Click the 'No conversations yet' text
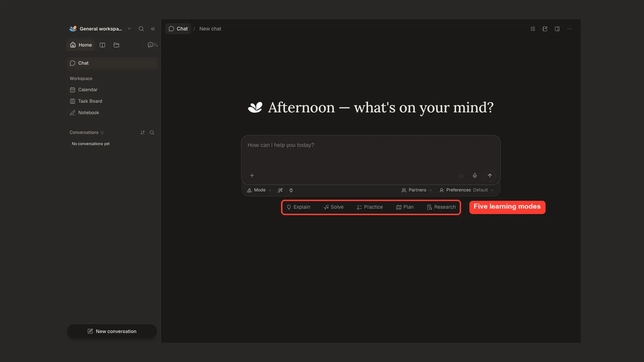 coord(91,144)
